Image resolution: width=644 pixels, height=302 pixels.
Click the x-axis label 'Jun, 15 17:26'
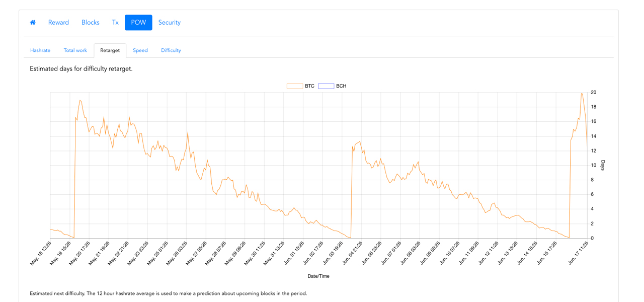[x=546, y=253]
